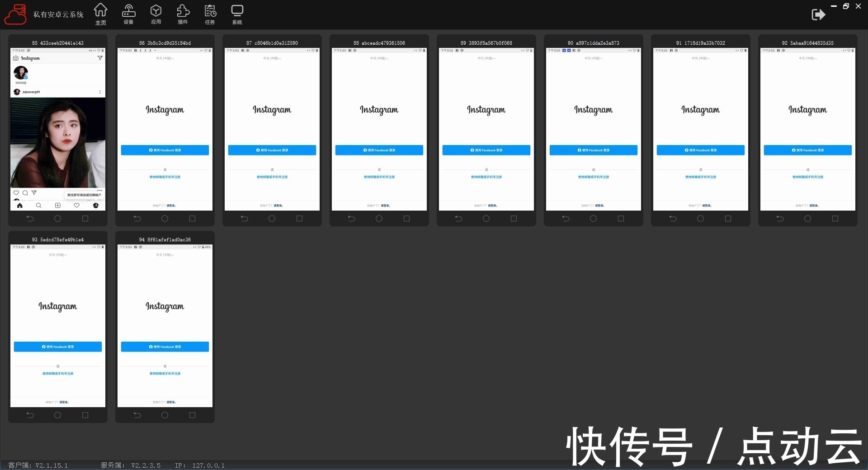Screen dimensions: 868x470
Task: Select device title 85 433ceeb20441e143
Action: [58, 43]
